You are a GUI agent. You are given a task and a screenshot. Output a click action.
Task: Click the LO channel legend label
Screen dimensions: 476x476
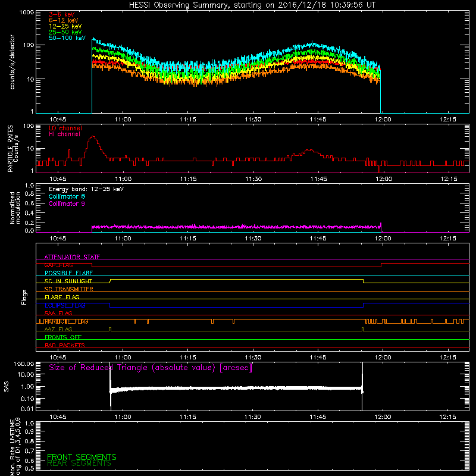(x=65, y=128)
